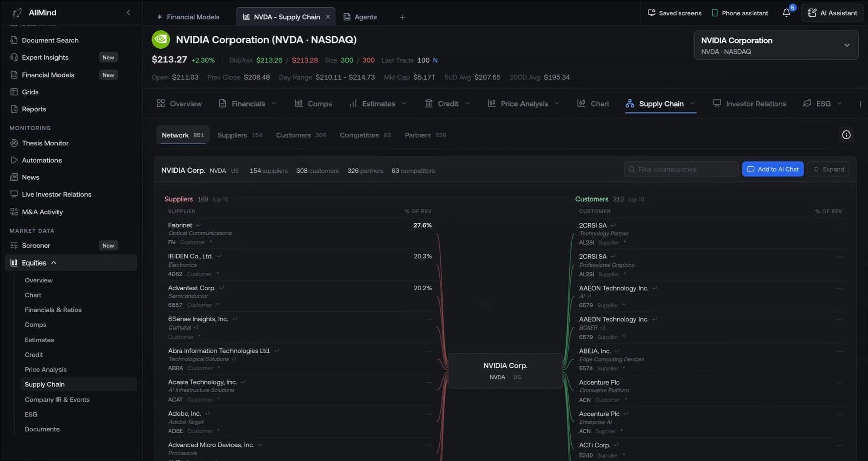Open the link icon next to Acasia Technology

243,382
